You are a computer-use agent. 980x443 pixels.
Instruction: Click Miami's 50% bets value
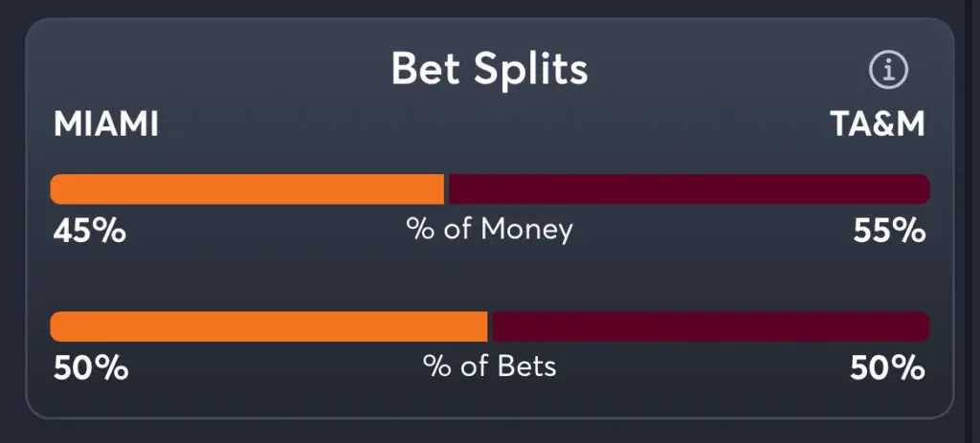91,368
